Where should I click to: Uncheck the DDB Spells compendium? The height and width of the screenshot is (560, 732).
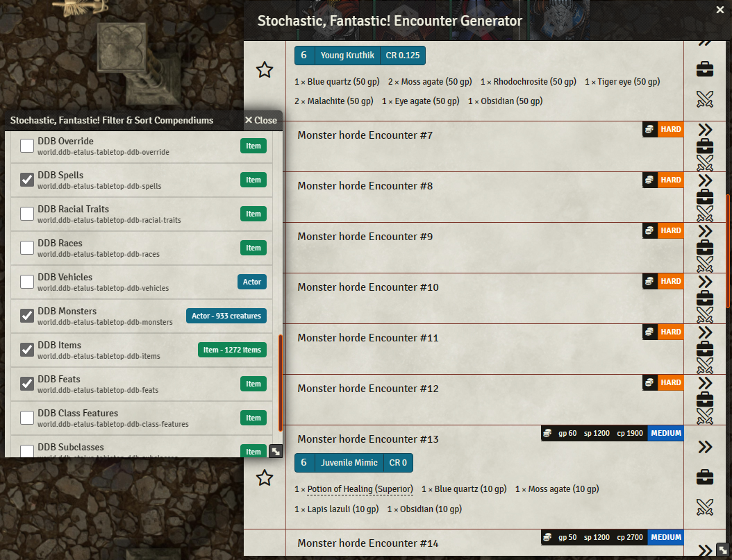pos(26,179)
